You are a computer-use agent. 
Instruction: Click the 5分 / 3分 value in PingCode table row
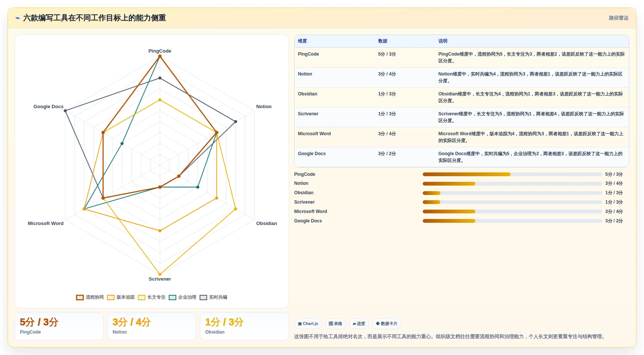pos(387,54)
